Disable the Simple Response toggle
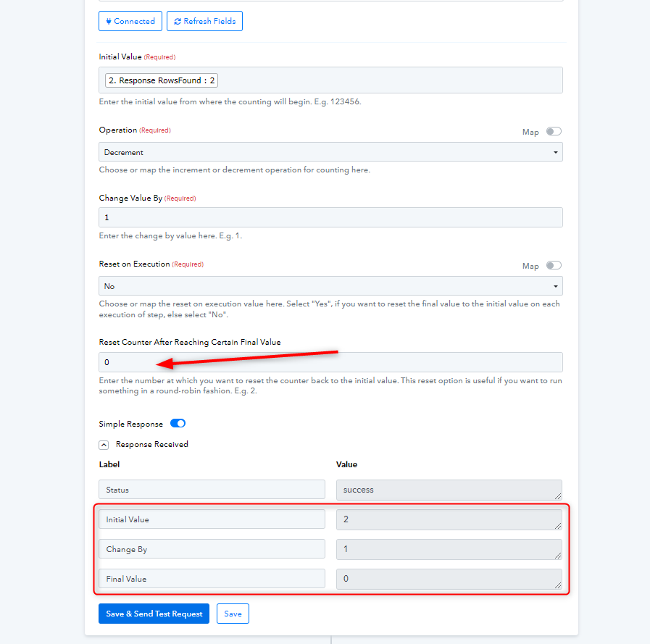The width and height of the screenshot is (650, 644). 178,424
